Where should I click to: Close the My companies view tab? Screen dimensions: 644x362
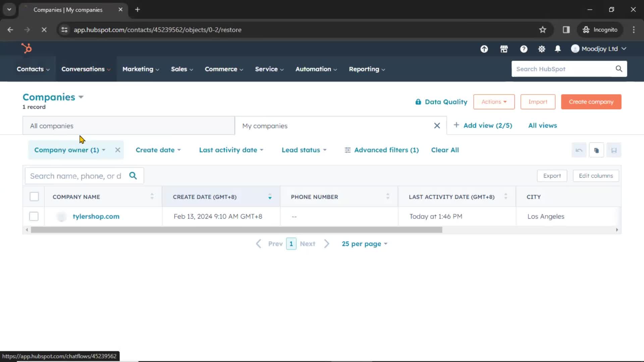point(437,126)
